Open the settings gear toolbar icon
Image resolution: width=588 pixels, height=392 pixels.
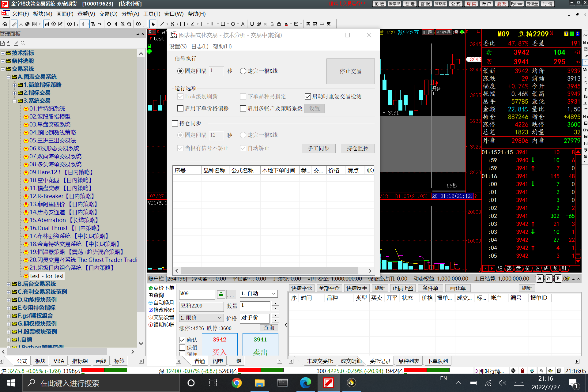point(138,24)
